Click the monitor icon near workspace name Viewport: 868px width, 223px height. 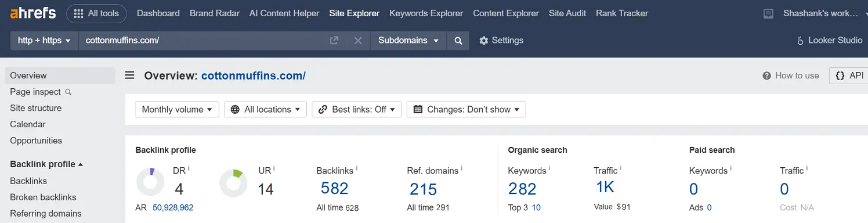click(x=769, y=13)
